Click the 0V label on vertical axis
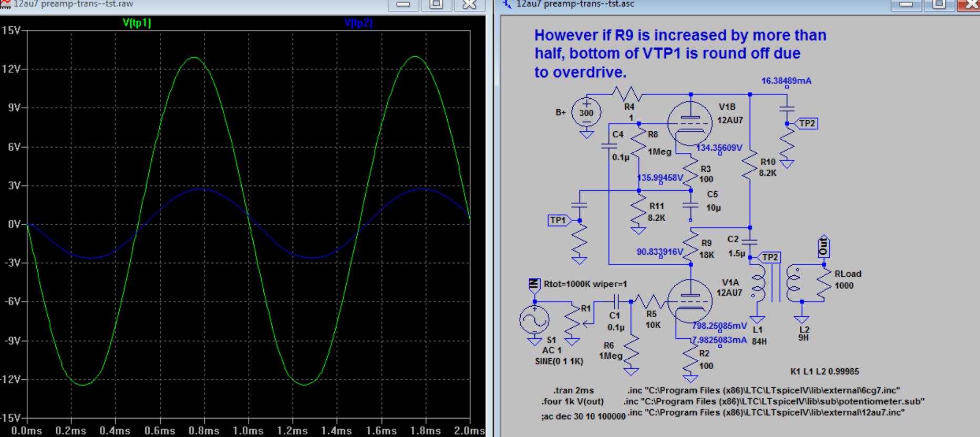This screenshot has width=980, height=437. click(14, 224)
